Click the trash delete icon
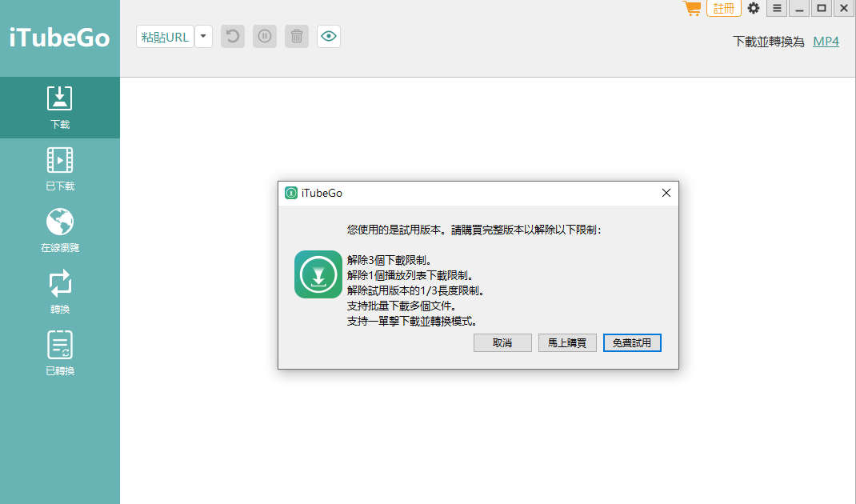 tap(296, 36)
